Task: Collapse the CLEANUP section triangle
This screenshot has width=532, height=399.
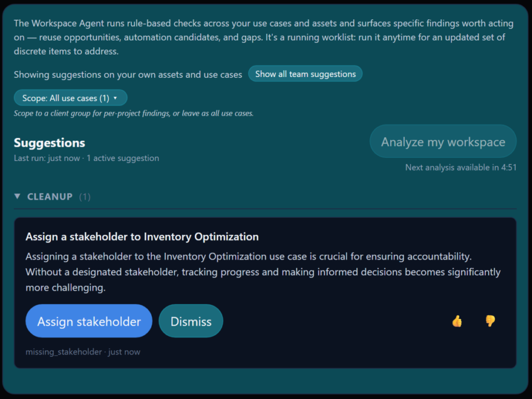Action: [17, 196]
